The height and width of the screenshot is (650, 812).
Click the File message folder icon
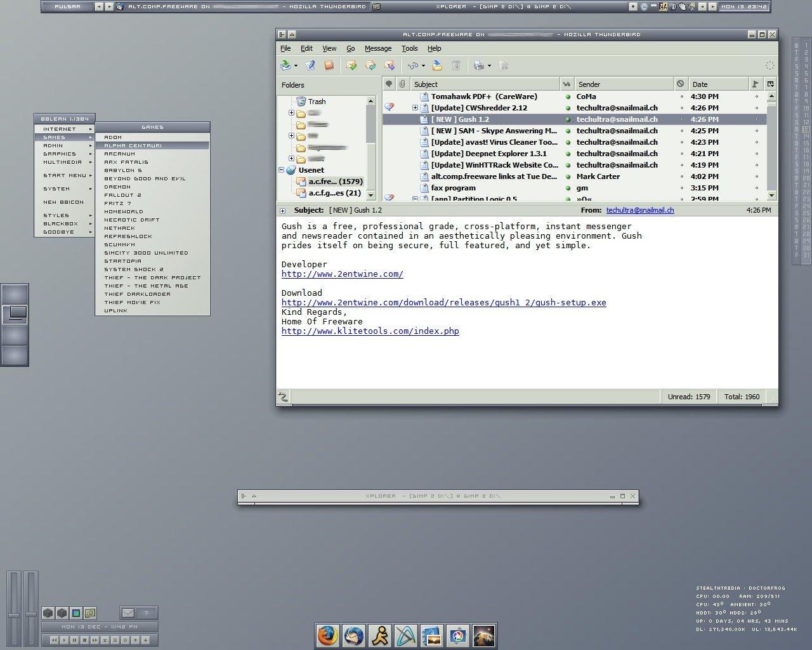(437, 65)
